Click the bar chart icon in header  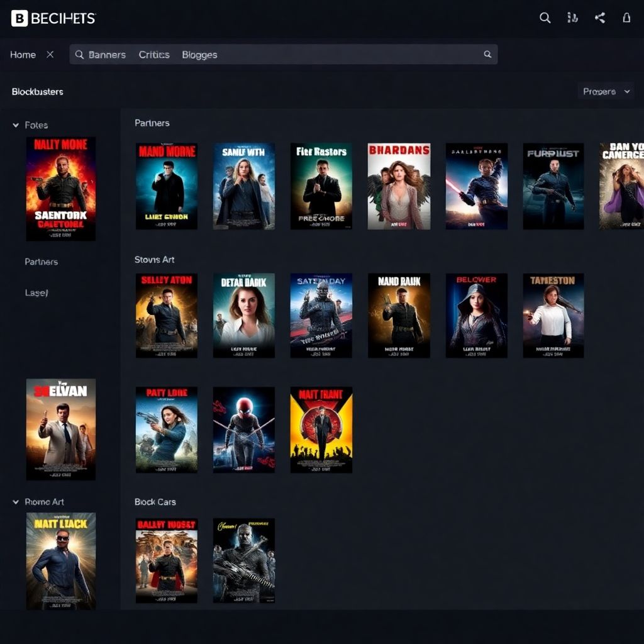tap(572, 18)
